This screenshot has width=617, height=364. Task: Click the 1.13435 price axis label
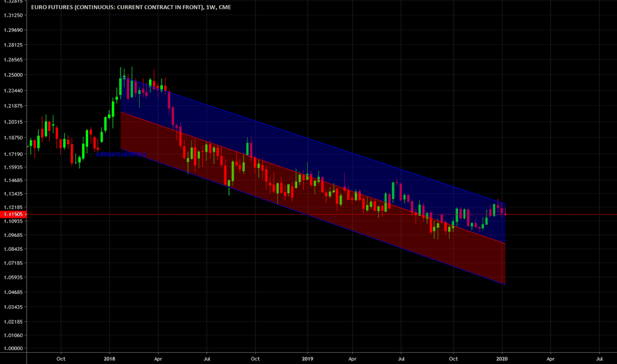[13, 194]
